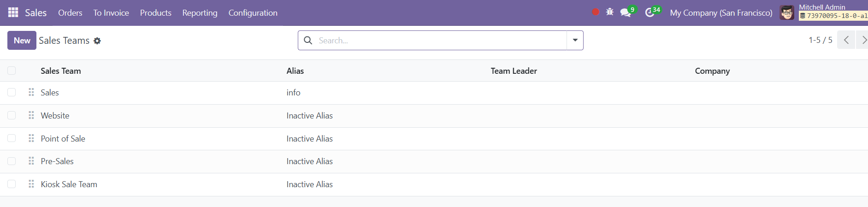Viewport: 868px width, 207px height.
Task: Check the box for Pre-Sales row
Action: pyautogui.click(x=12, y=161)
